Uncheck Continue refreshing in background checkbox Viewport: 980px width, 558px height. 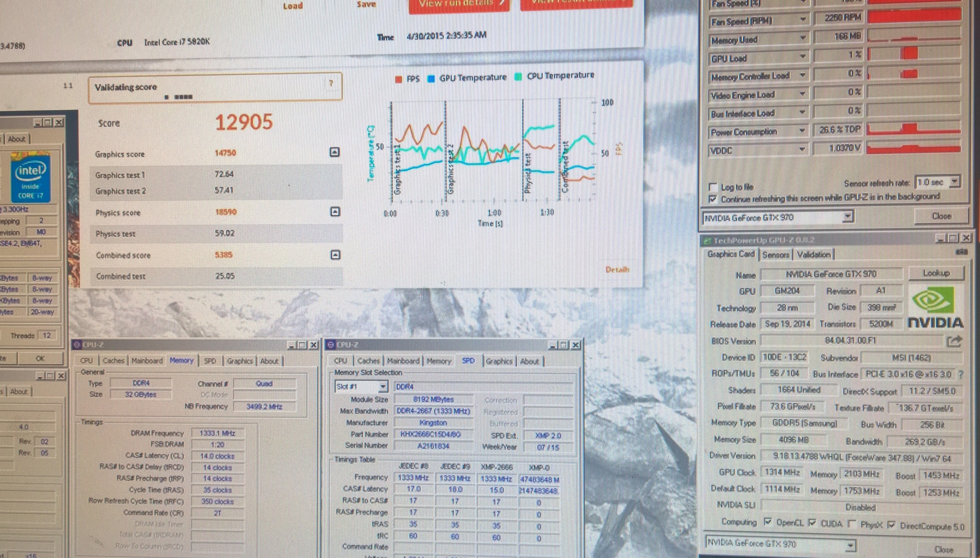(713, 199)
